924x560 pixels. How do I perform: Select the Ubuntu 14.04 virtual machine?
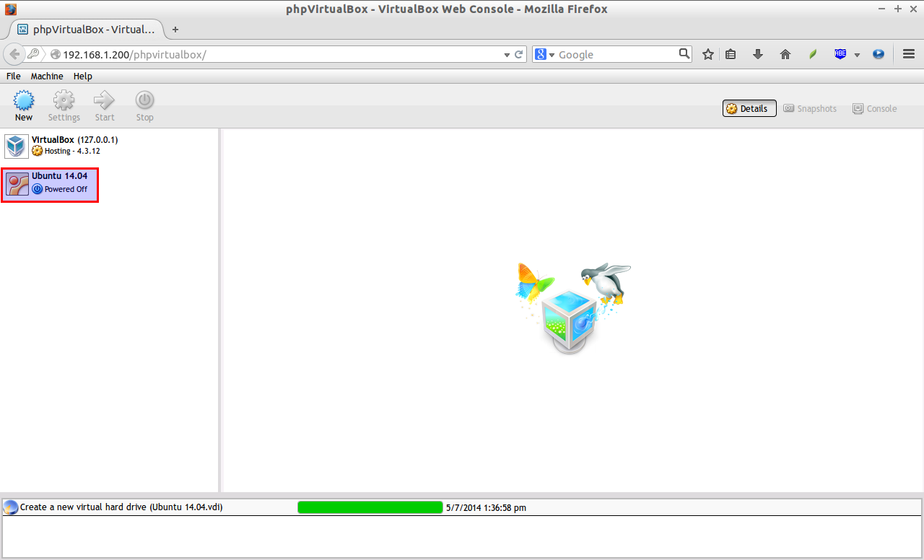tap(50, 185)
